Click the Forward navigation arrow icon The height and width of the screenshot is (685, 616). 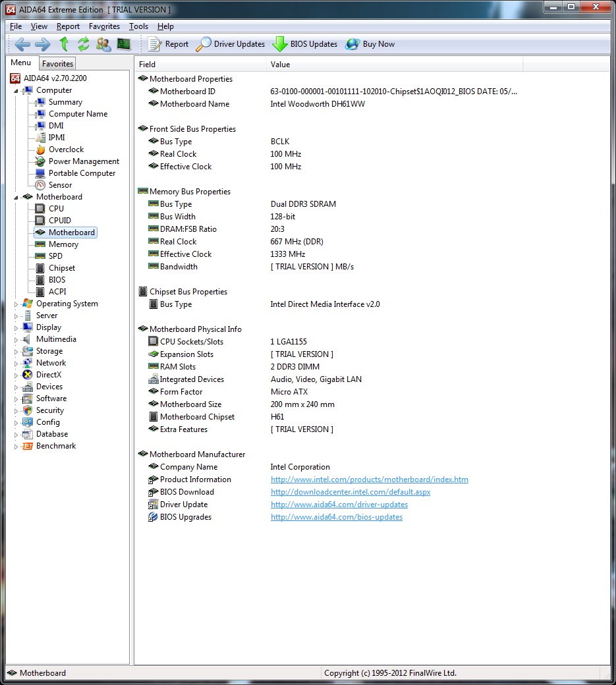[43, 44]
